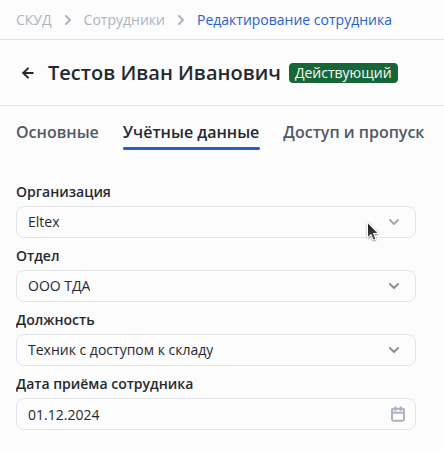Open ООО ТДА department selector
The width and height of the screenshot is (444, 451).
pyautogui.click(x=216, y=286)
